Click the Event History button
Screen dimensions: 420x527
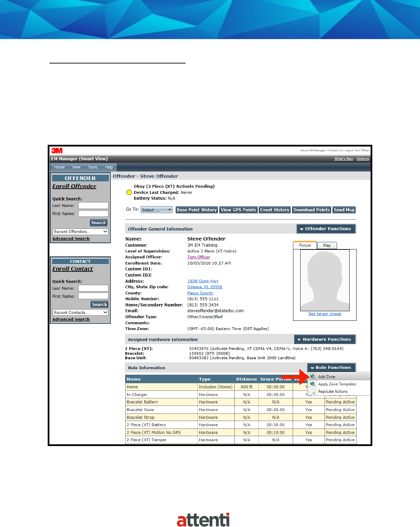click(x=275, y=210)
